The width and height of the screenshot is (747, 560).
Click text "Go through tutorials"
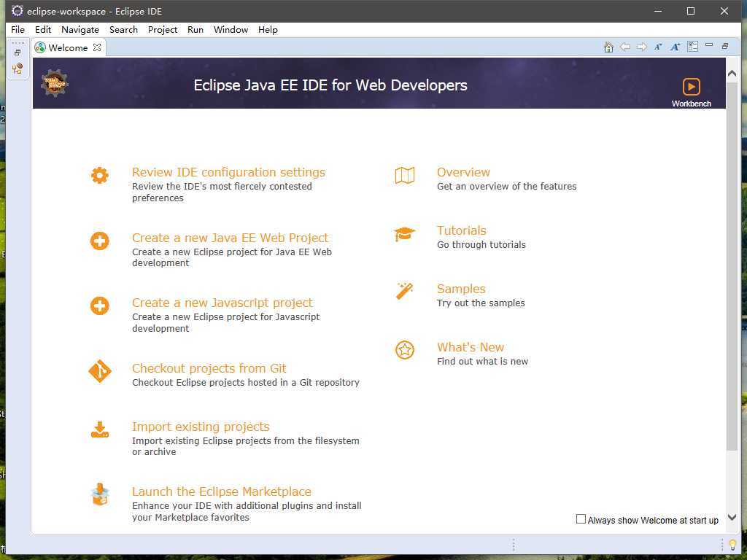pos(481,245)
